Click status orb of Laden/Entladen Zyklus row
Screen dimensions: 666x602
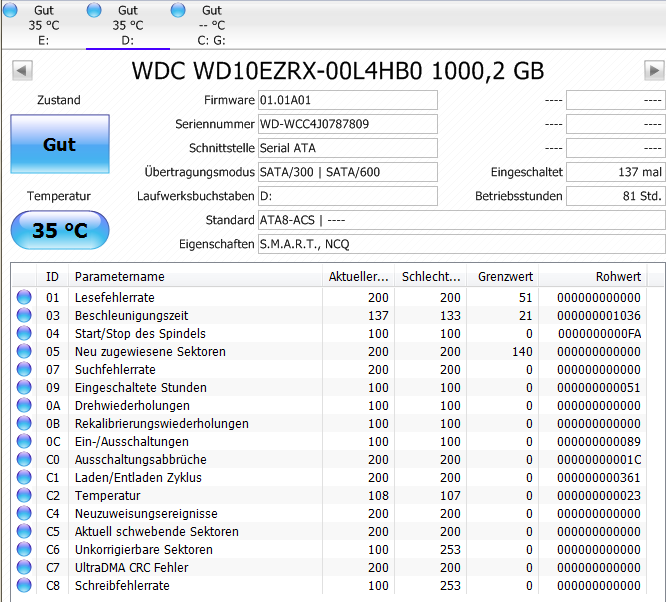[x=24, y=477]
